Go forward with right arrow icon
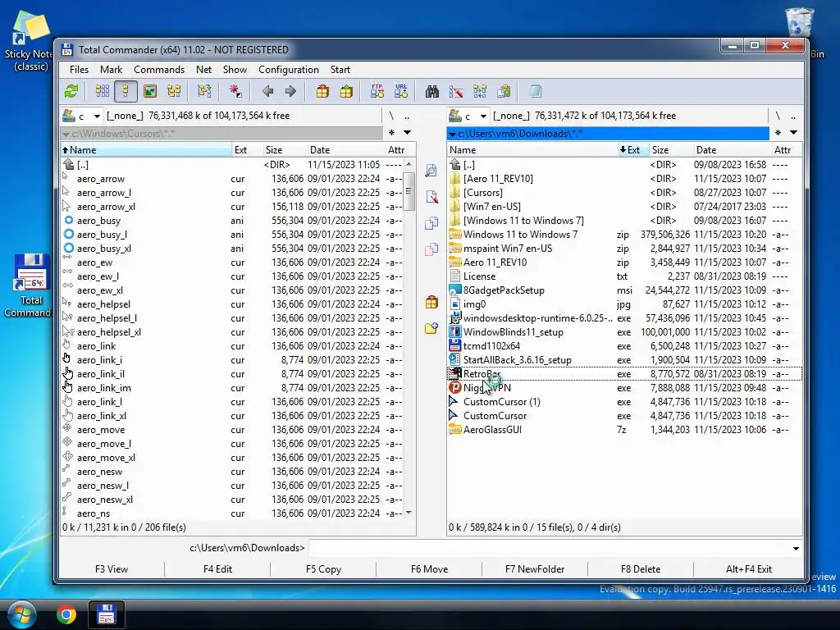 291,91
